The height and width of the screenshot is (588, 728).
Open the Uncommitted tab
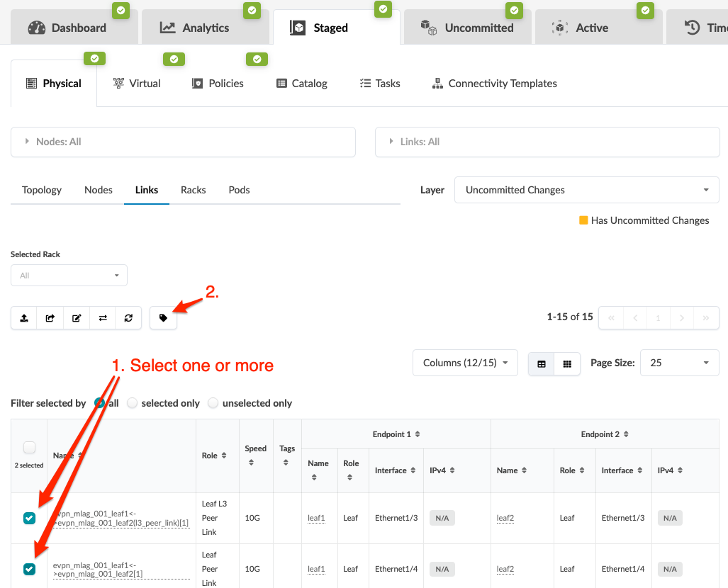coord(468,28)
